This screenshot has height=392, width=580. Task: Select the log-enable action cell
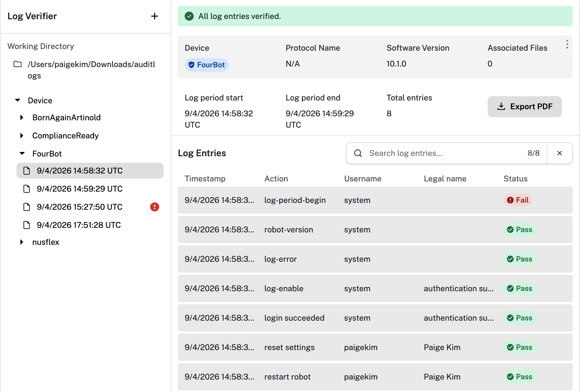284,288
